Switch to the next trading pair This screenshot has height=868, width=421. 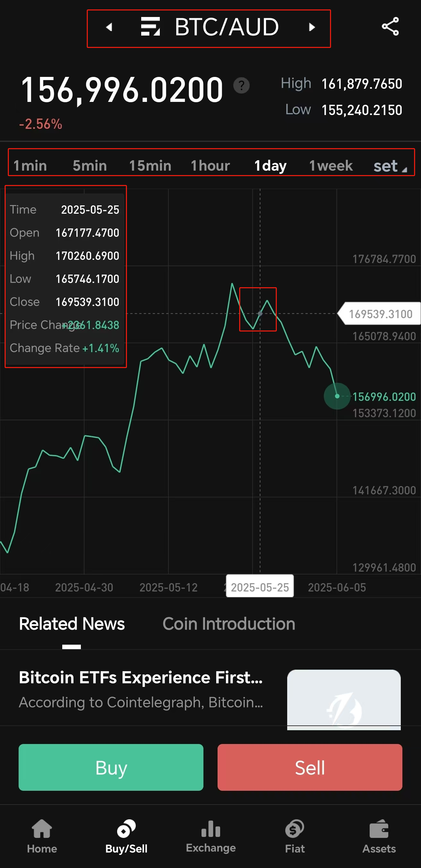click(311, 27)
